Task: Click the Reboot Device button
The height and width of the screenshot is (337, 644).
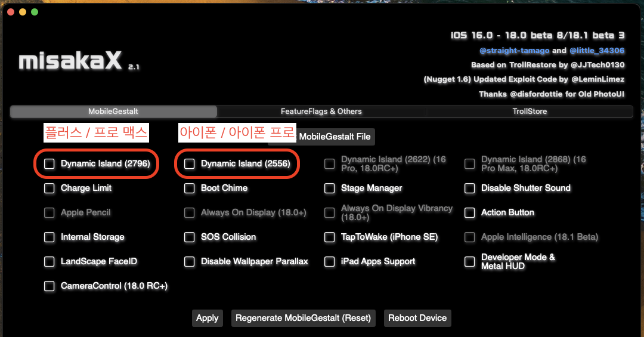Action: [x=417, y=318]
